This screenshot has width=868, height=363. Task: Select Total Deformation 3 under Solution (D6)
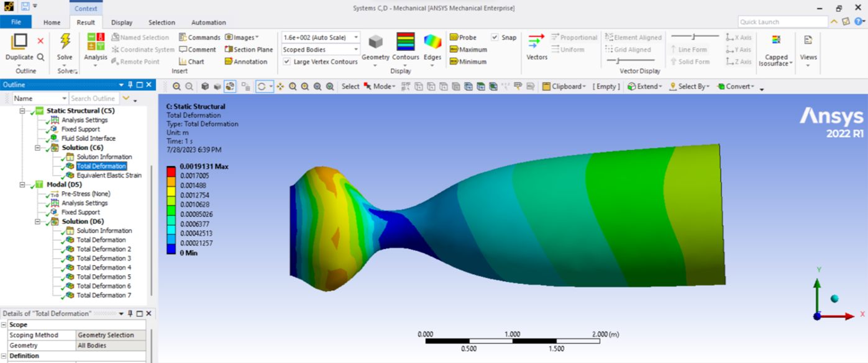point(104,258)
